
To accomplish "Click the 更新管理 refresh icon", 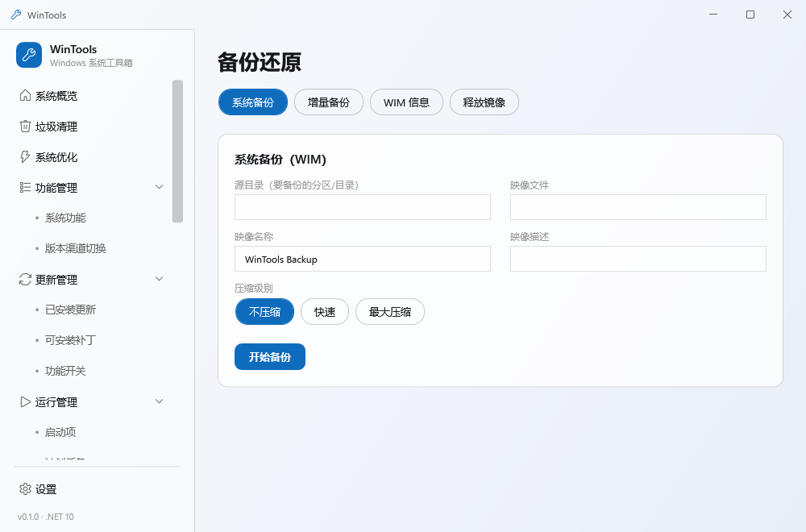I will click(x=25, y=279).
